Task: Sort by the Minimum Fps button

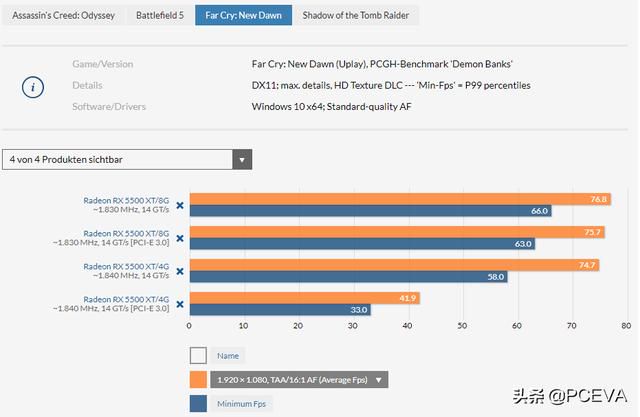Action: pos(241,404)
